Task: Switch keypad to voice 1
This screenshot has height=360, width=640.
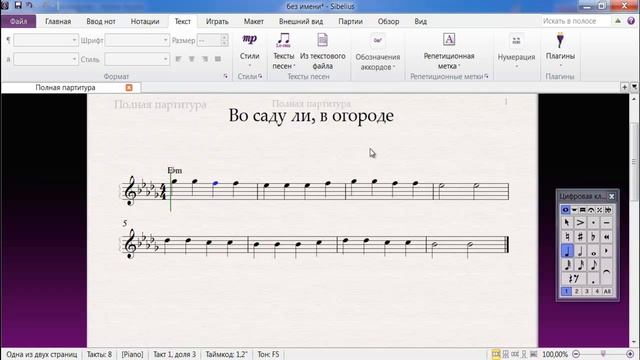Action: [x=566, y=291]
